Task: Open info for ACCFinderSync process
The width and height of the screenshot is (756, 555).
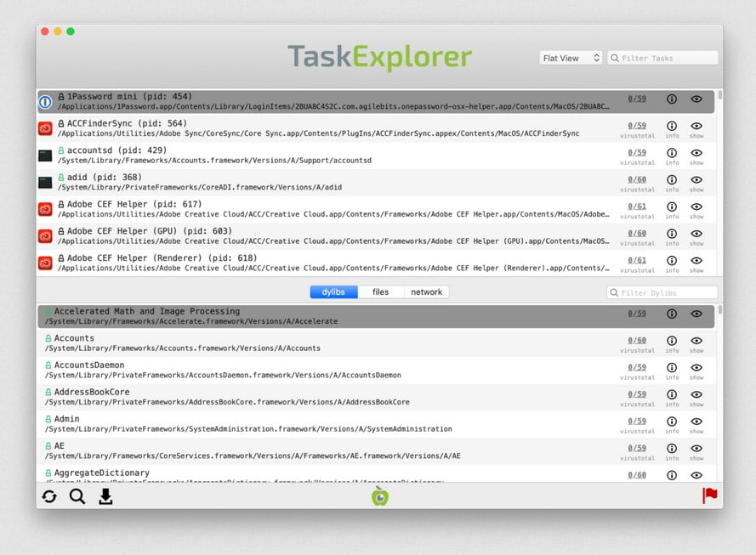Action: coord(672,126)
